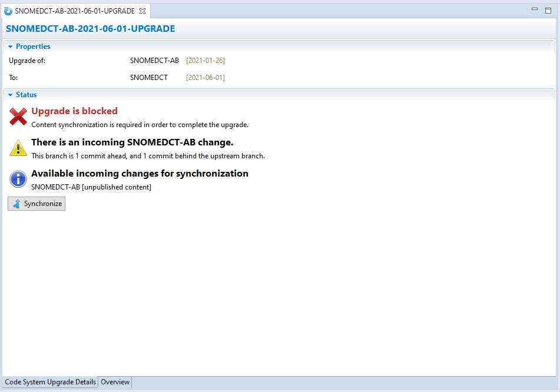Click the SNOMEDCT target code system value
The height and width of the screenshot is (392, 560).
click(149, 78)
